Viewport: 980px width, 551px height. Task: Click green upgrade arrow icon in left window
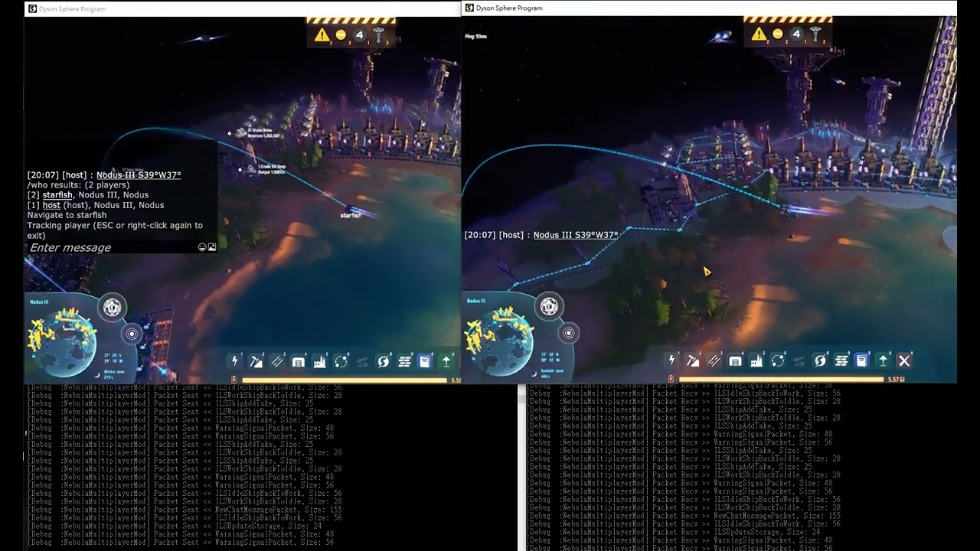pyautogui.click(x=446, y=361)
